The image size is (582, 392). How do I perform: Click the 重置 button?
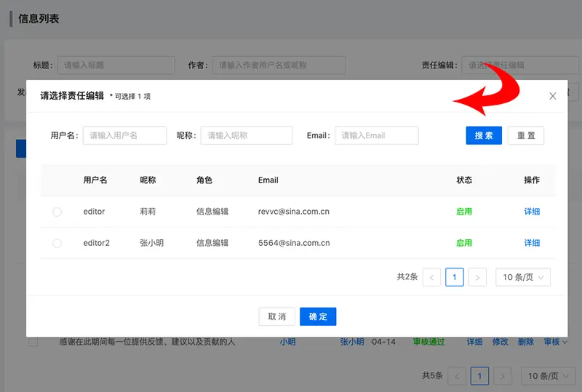coord(526,135)
